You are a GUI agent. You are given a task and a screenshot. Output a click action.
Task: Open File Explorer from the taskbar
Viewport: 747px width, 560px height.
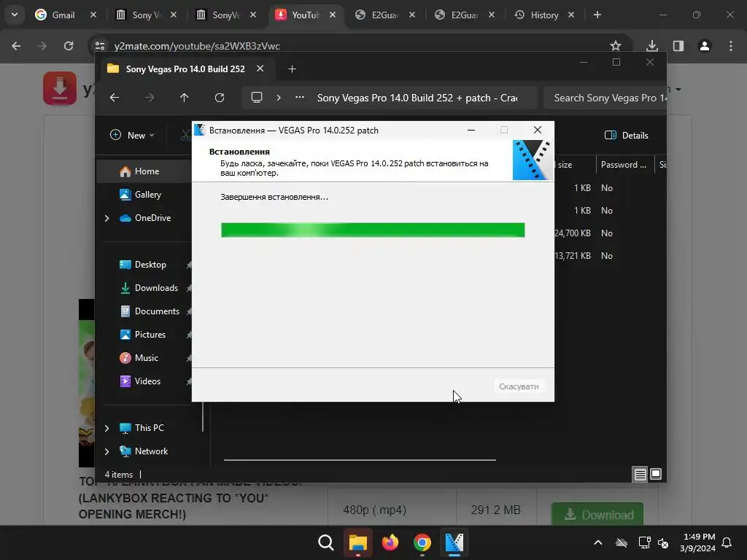pos(357,542)
